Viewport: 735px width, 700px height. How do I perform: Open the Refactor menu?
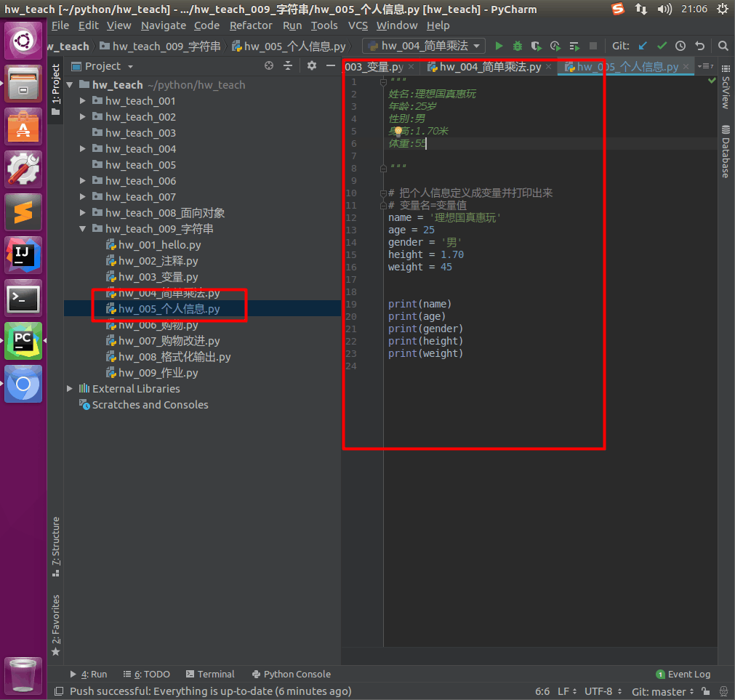click(251, 25)
